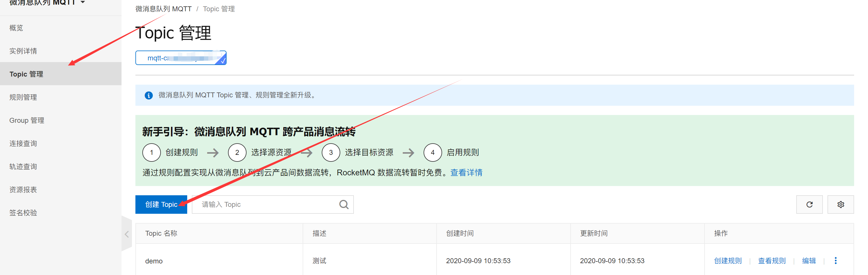Open the 查看详情 link

[x=466, y=173]
